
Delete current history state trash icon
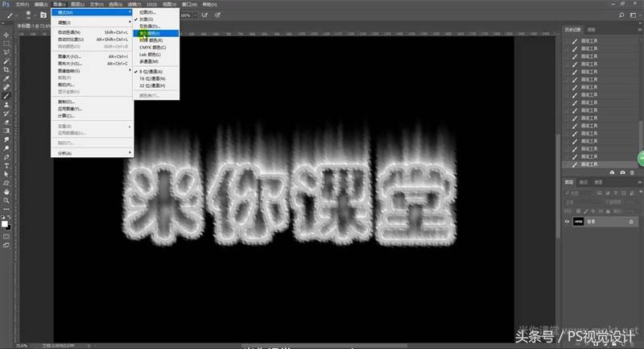tap(632, 172)
